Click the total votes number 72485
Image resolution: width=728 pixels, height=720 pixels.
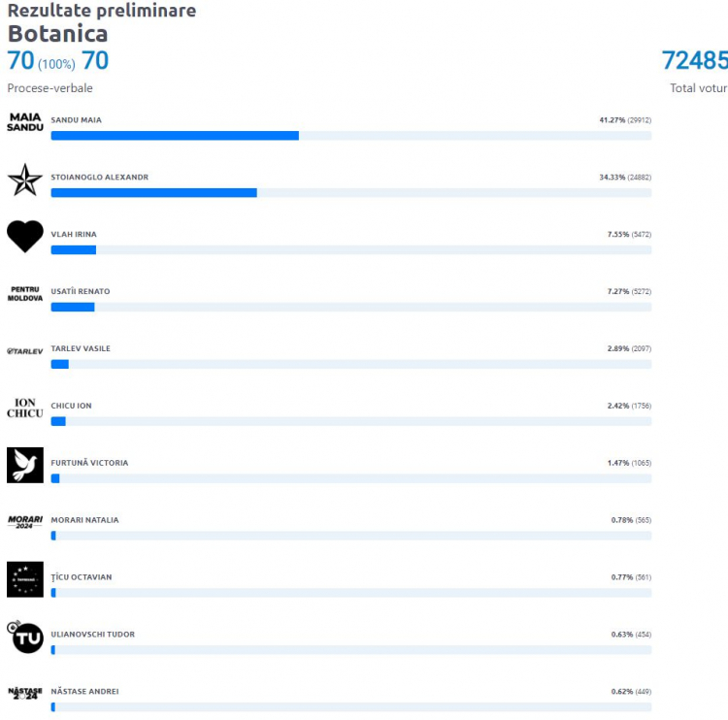click(x=695, y=60)
